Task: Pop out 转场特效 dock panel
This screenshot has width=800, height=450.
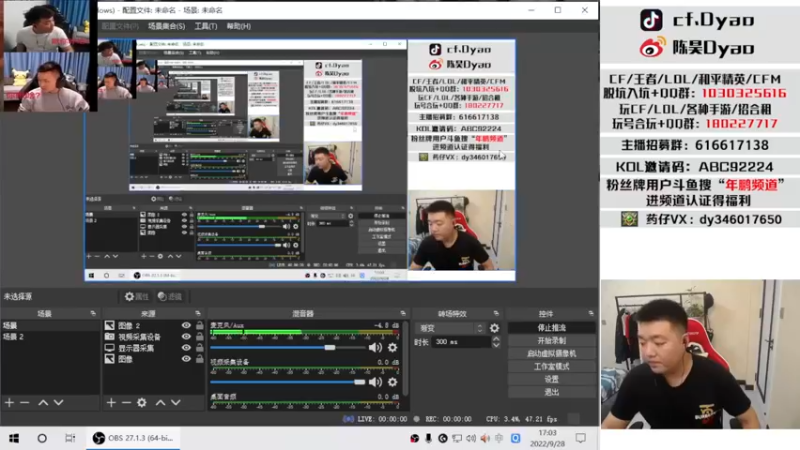Action: pyautogui.click(x=496, y=313)
